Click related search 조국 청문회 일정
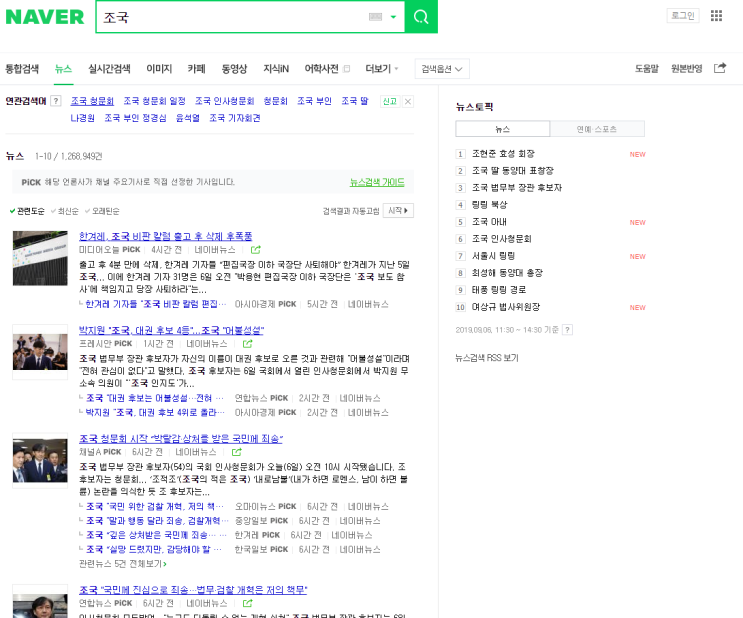 pos(154,101)
